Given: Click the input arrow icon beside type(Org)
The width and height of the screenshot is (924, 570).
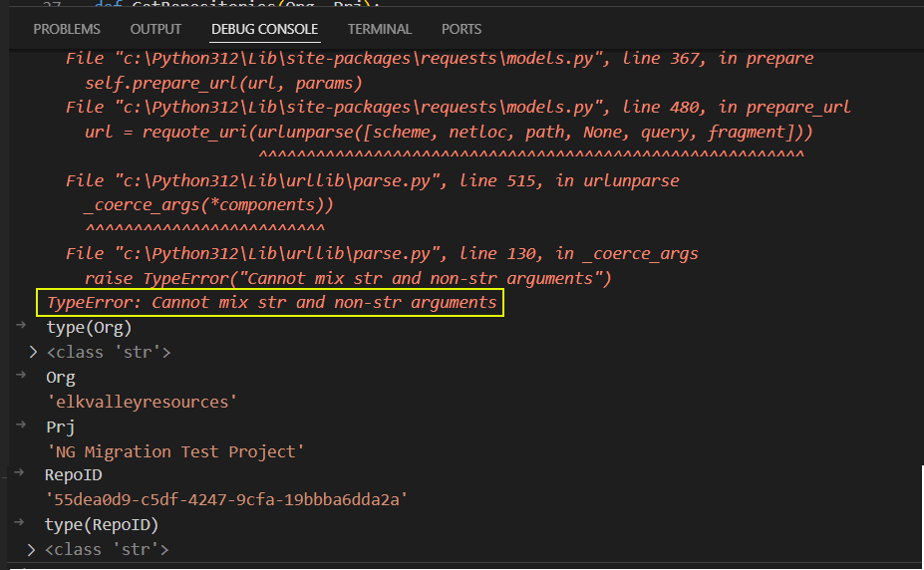Looking at the screenshot, I should [22, 327].
